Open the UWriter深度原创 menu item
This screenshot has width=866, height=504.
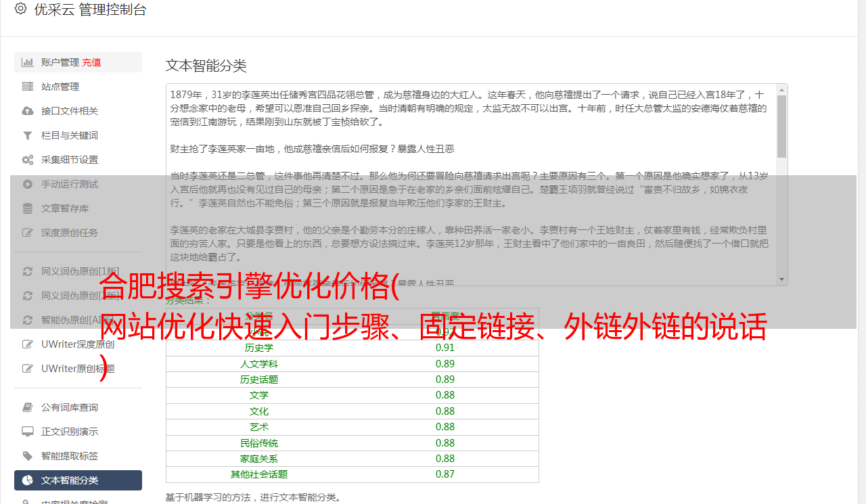pyautogui.click(x=78, y=344)
